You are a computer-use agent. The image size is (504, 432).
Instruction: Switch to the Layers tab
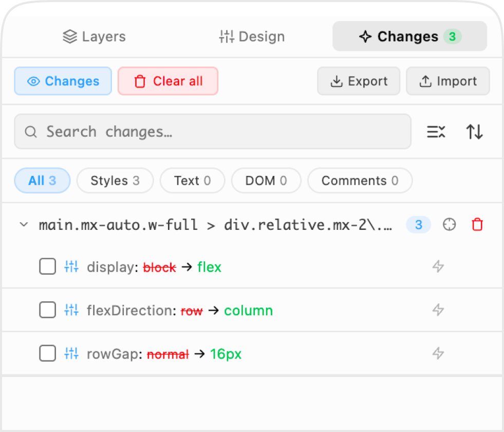94,37
